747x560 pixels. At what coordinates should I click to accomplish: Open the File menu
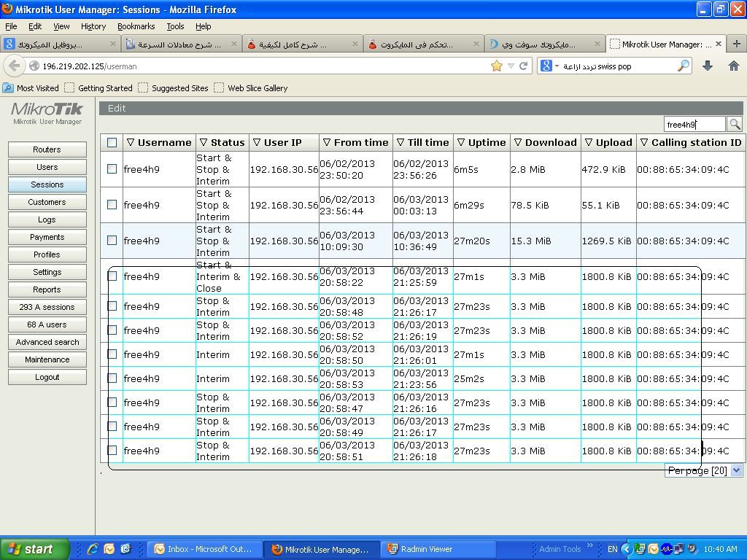coord(11,26)
